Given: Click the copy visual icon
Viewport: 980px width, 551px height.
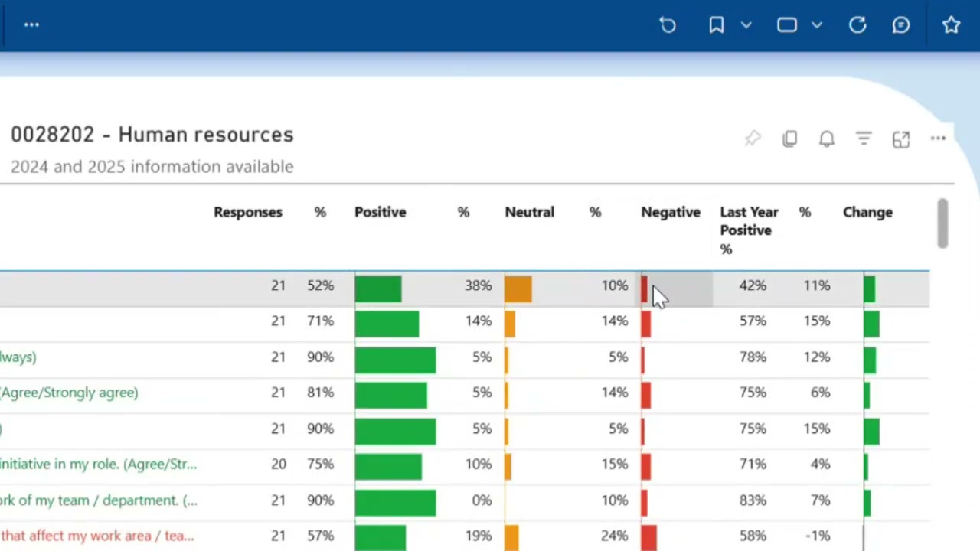Looking at the screenshot, I should [789, 139].
